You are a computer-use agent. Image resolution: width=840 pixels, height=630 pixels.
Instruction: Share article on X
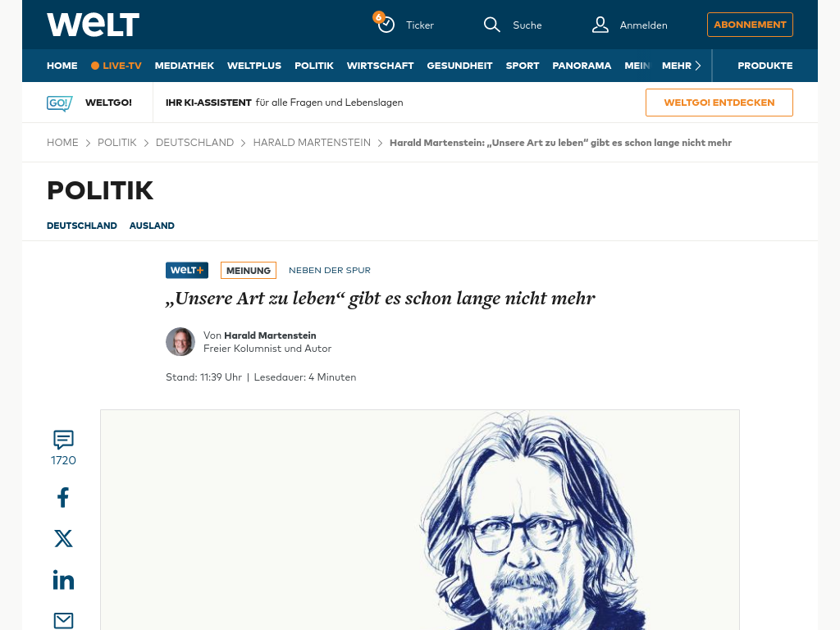pyautogui.click(x=63, y=538)
